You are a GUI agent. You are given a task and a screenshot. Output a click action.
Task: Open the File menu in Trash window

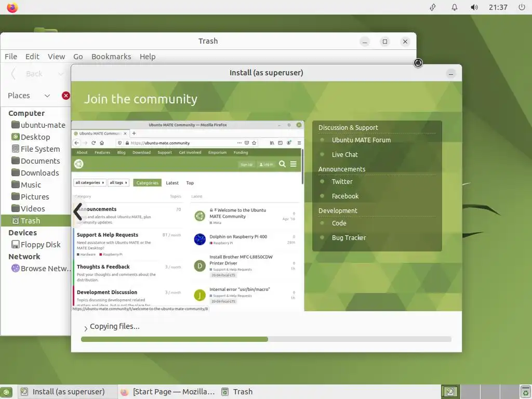[x=11, y=57]
